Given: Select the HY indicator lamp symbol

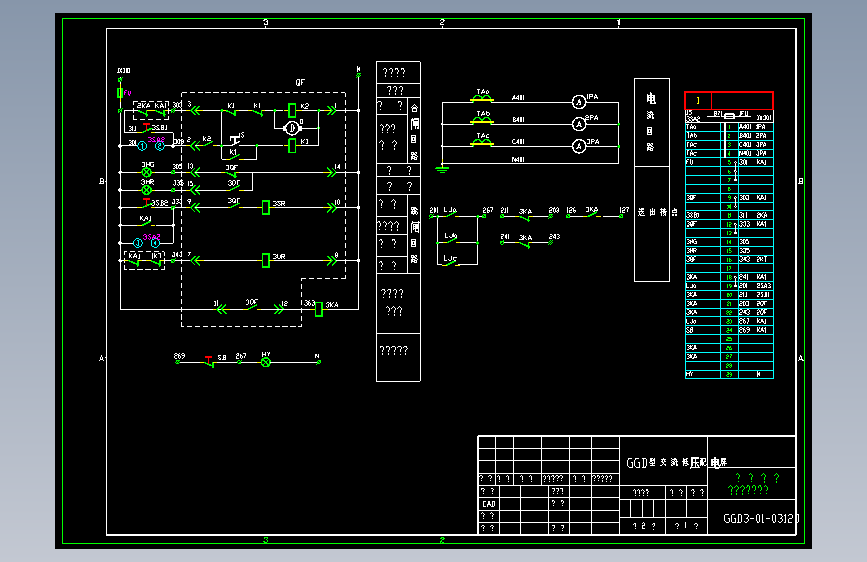Looking at the screenshot, I should click(266, 362).
